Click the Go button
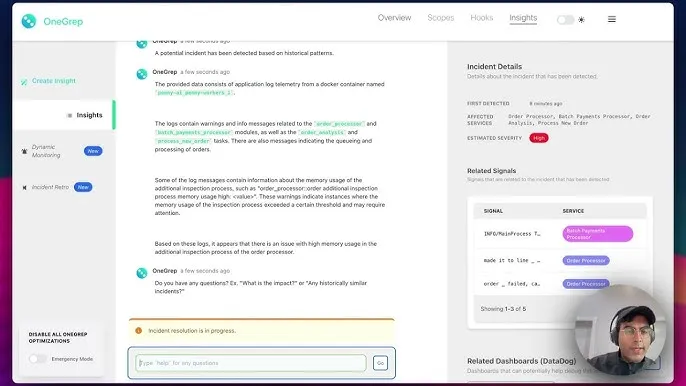 [x=380, y=363]
